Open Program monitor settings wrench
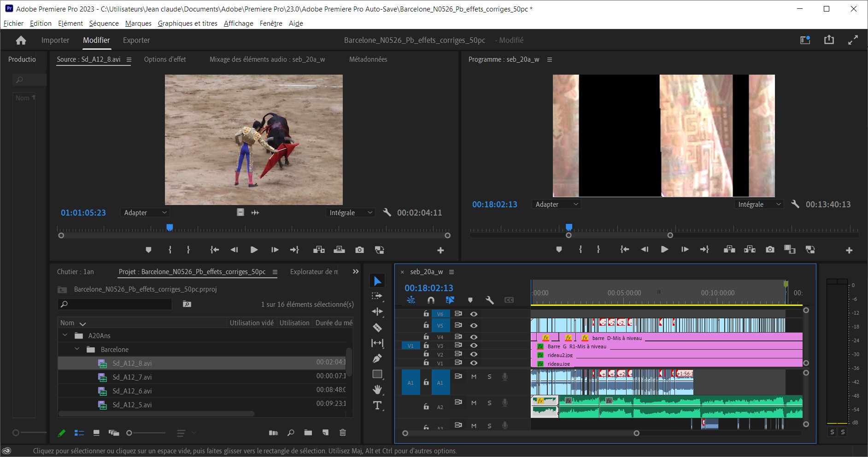The width and height of the screenshot is (868, 457). (x=795, y=204)
